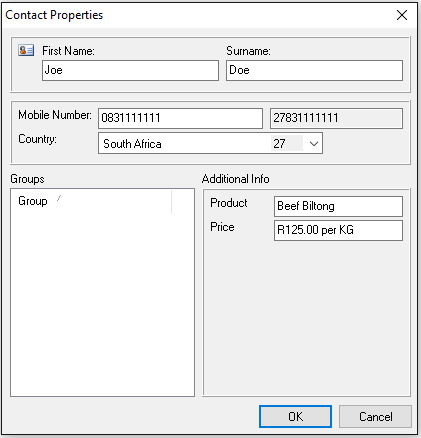Dismiss the dialog with Cancel
This screenshot has height=438, width=421.
click(376, 416)
